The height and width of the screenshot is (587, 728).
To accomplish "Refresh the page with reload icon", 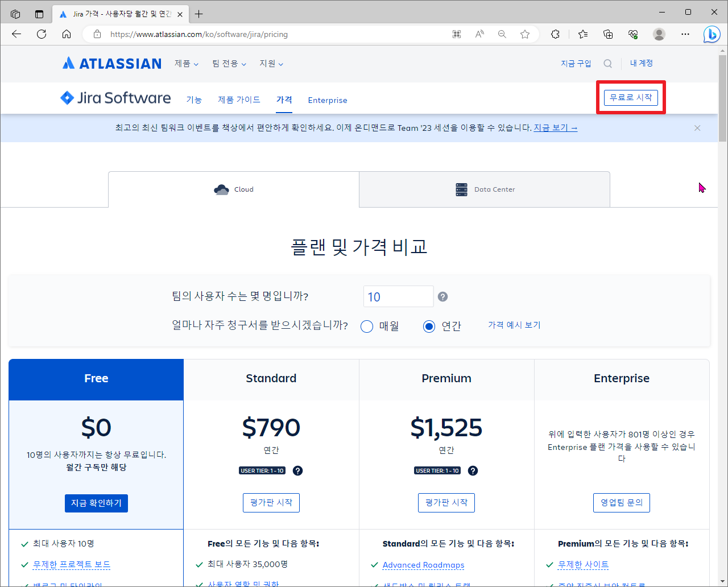I will click(42, 34).
